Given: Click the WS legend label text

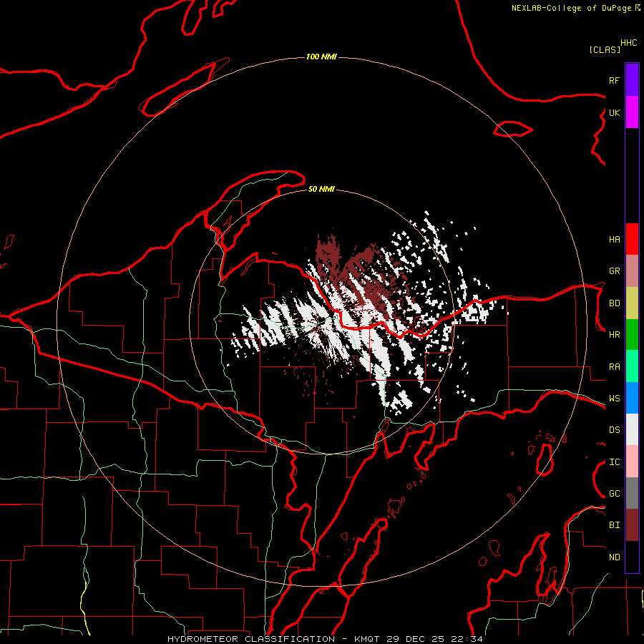Looking at the screenshot, I should [614, 398].
